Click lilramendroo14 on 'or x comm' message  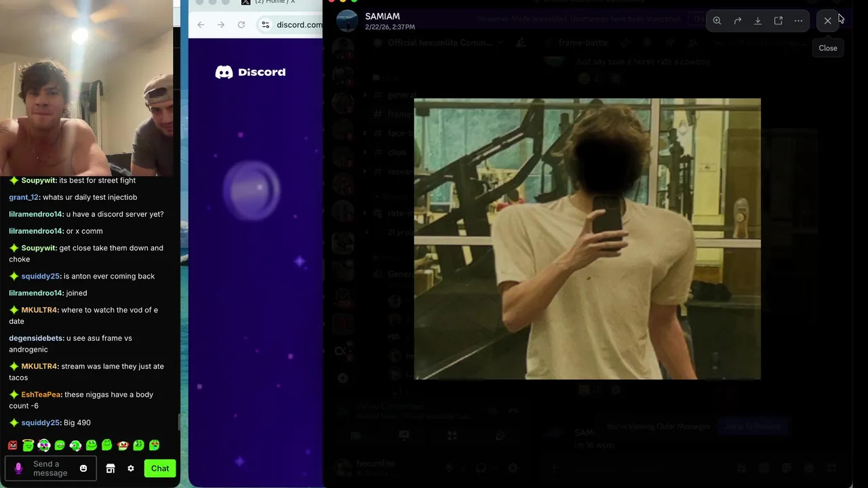point(36,231)
